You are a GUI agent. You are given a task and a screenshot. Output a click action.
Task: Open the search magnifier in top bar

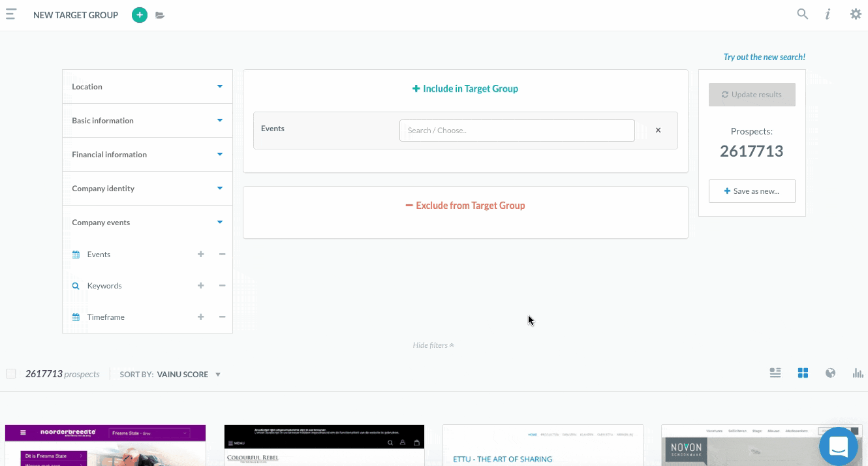pos(802,14)
